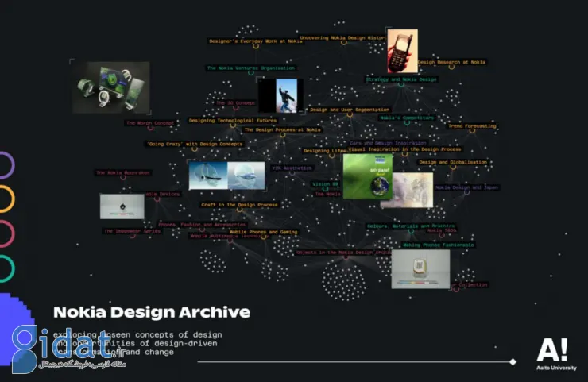Click the ring marker under Uncovering Nokia Design History

coord(343,43)
